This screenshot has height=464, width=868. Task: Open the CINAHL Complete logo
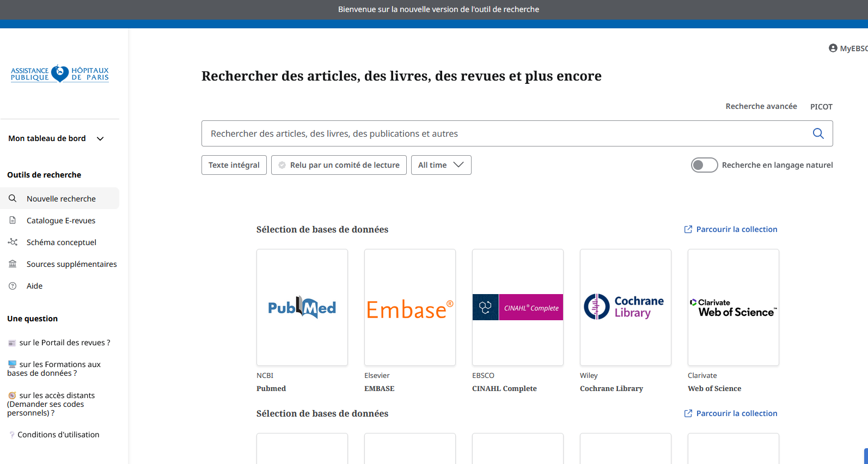(x=518, y=307)
